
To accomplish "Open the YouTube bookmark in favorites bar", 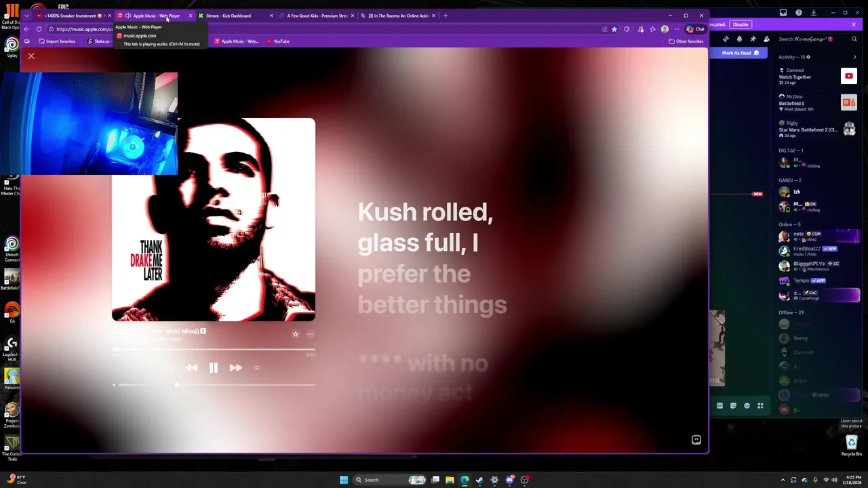I will (x=278, y=41).
